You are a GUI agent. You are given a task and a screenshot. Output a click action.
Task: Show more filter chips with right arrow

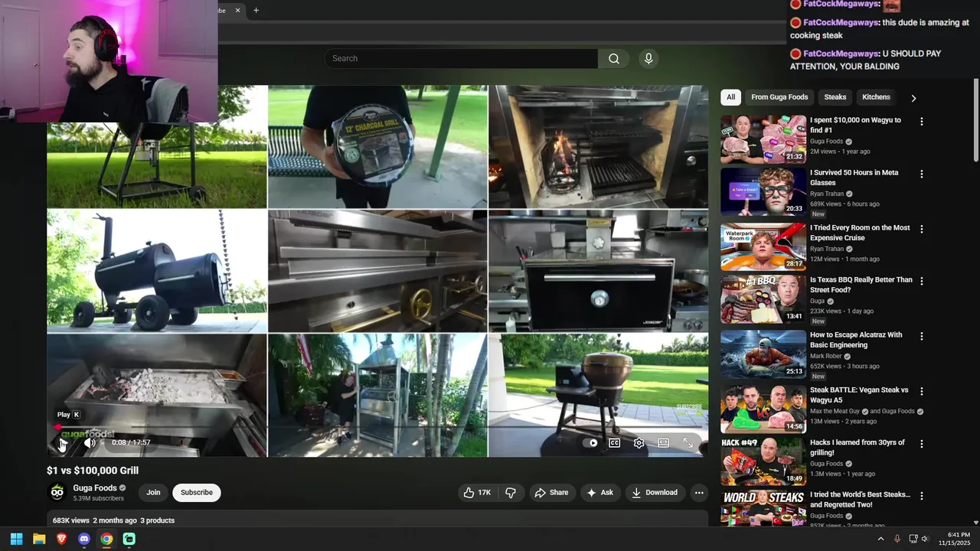click(x=913, y=98)
